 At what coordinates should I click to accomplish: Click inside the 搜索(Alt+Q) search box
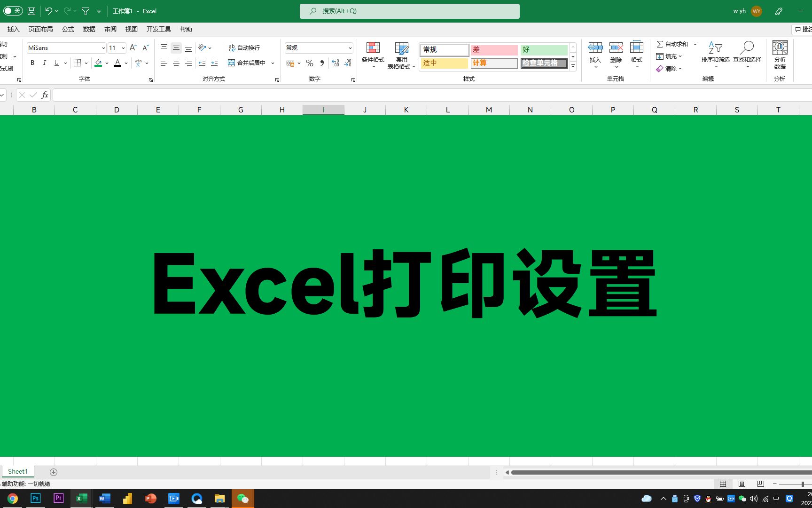(409, 10)
